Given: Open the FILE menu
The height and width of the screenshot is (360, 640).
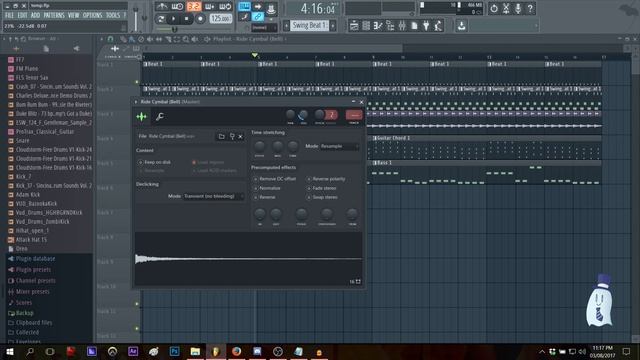Looking at the screenshot, I should [x=9, y=15].
